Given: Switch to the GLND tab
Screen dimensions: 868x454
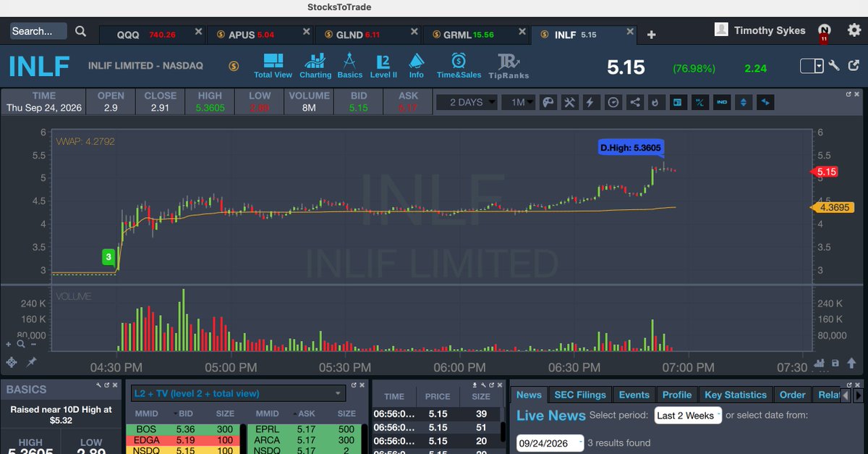Looking at the screenshot, I should (367, 35).
